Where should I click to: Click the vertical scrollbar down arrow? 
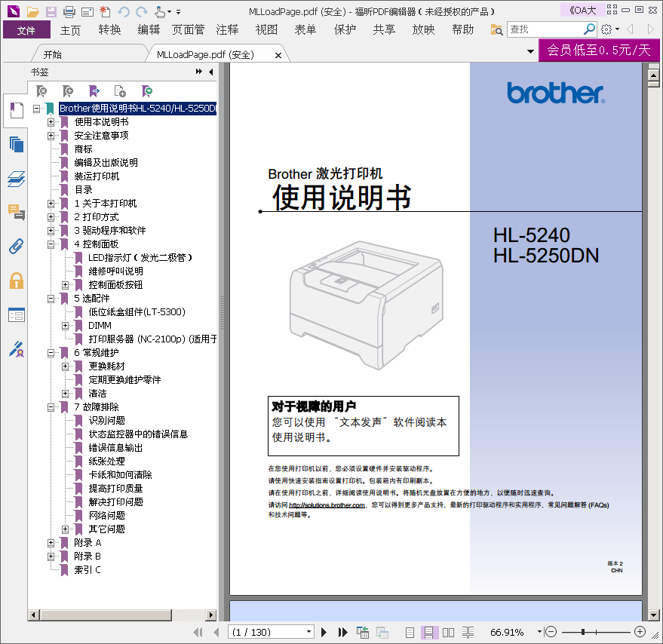pos(654,615)
